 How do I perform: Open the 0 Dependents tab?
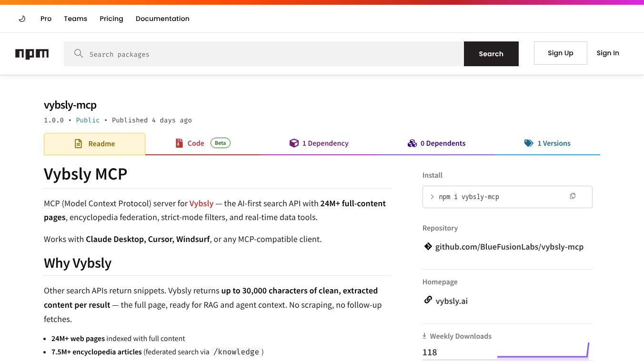point(436,143)
